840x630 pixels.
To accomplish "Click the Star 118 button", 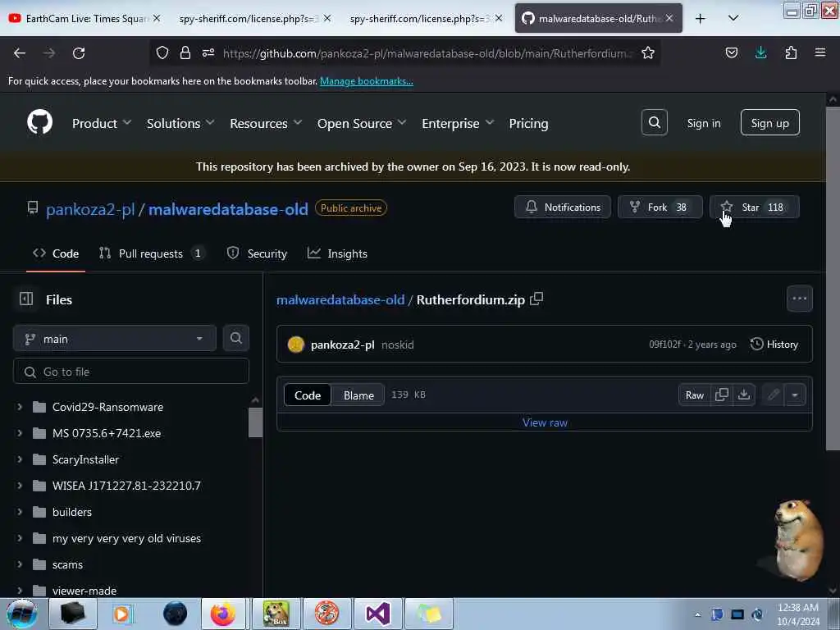I will click(755, 207).
